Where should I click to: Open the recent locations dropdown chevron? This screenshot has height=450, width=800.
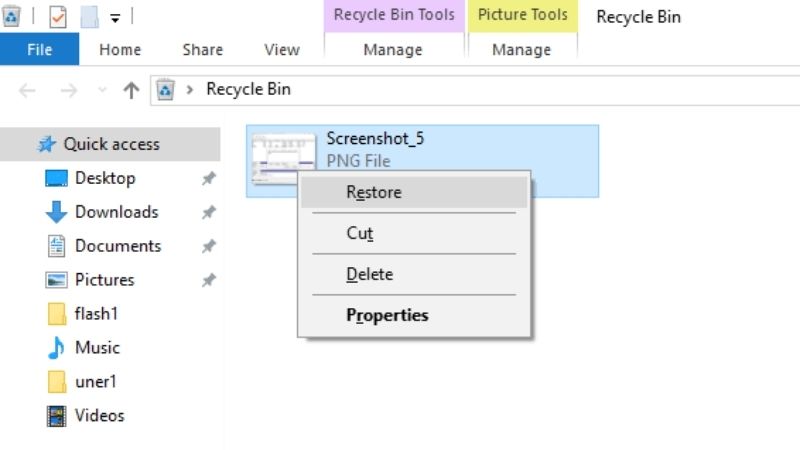(102, 90)
